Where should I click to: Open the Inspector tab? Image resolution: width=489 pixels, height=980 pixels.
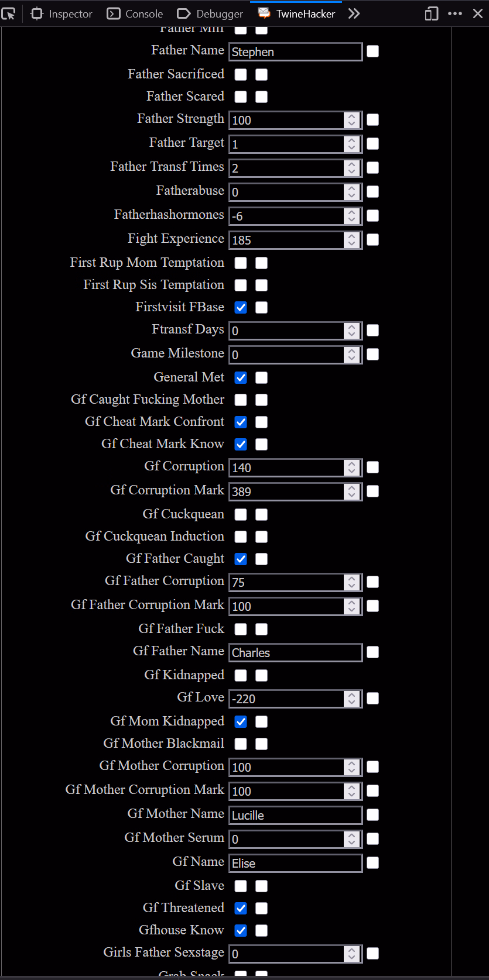tap(61, 13)
